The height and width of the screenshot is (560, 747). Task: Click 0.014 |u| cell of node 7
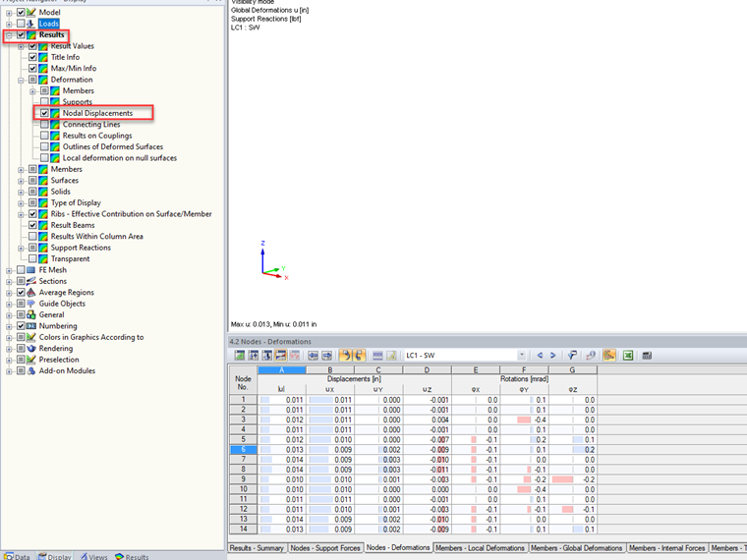click(281, 460)
